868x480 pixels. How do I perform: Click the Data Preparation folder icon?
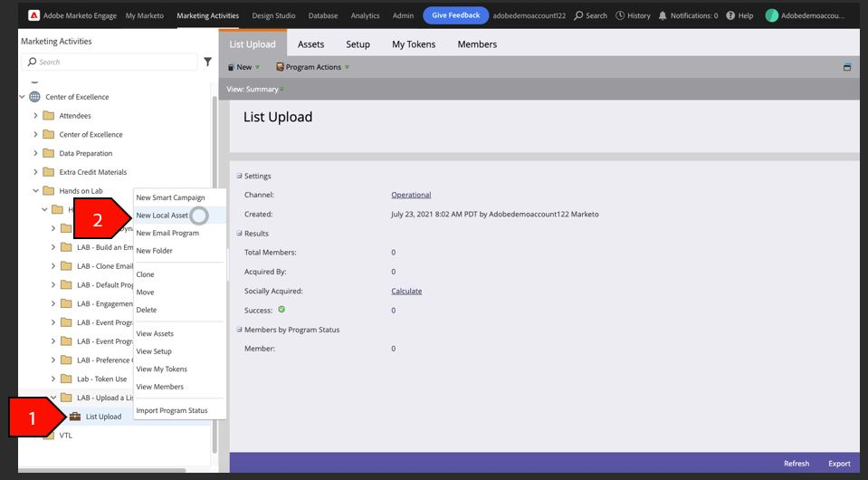coord(49,153)
